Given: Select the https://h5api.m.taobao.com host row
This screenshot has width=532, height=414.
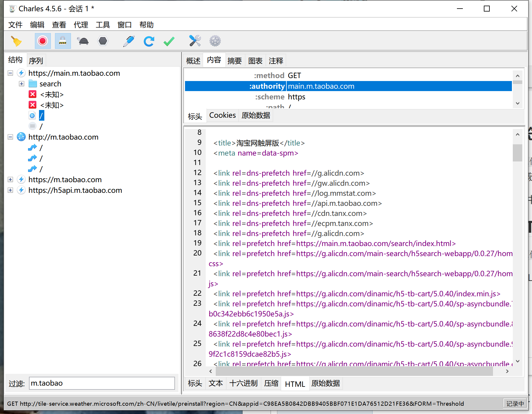Looking at the screenshot, I should (75, 190).
